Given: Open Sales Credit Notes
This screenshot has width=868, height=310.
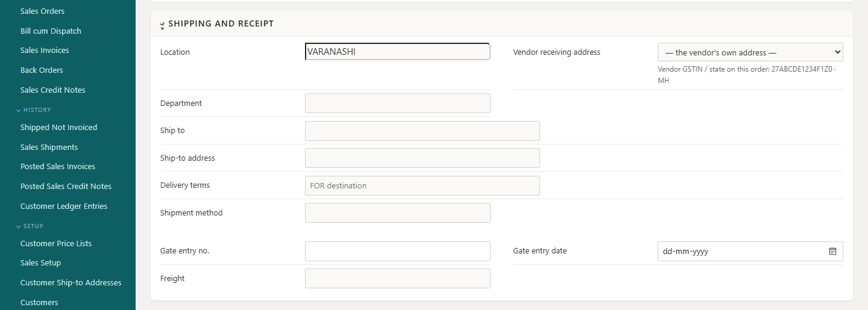Looking at the screenshot, I should (53, 90).
